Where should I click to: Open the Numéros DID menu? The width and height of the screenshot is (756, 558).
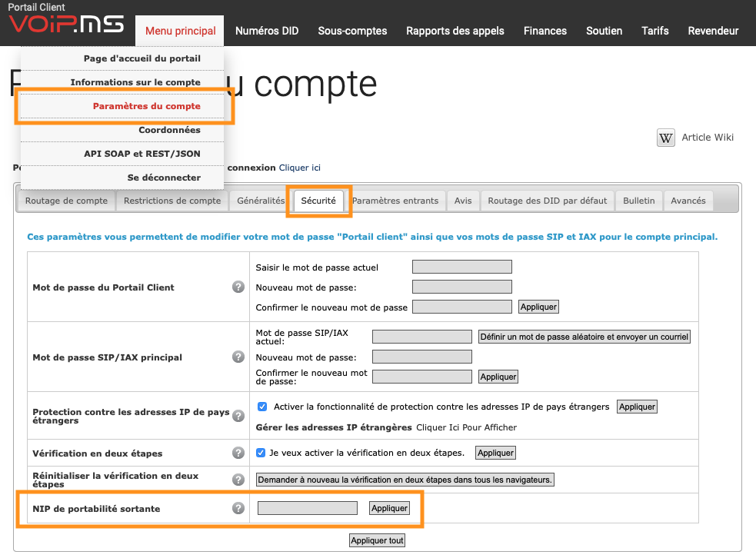tap(267, 31)
